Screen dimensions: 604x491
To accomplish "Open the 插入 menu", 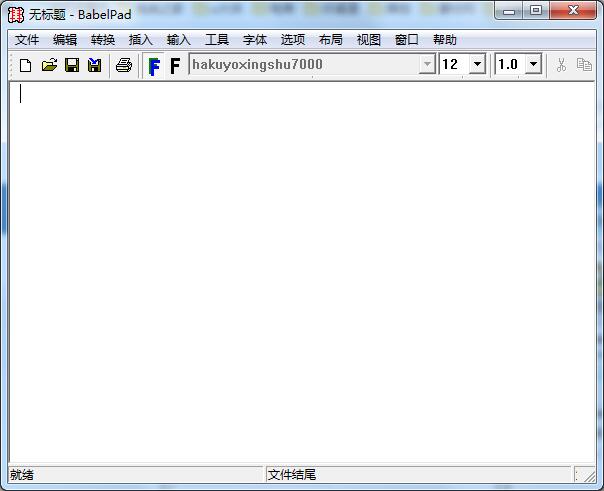I will [x=141, y=40].
